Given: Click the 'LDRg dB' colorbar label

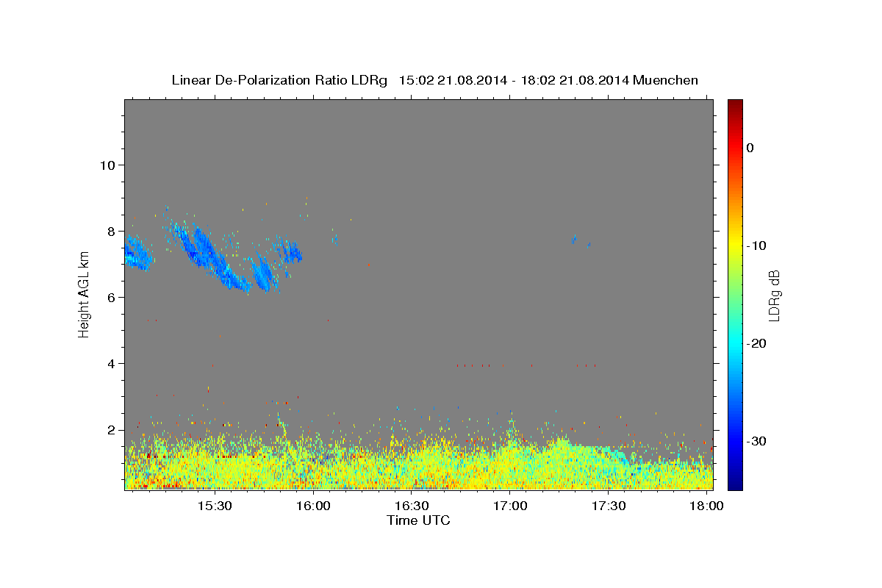Looking at the screenshot, I should coord(773,295).
